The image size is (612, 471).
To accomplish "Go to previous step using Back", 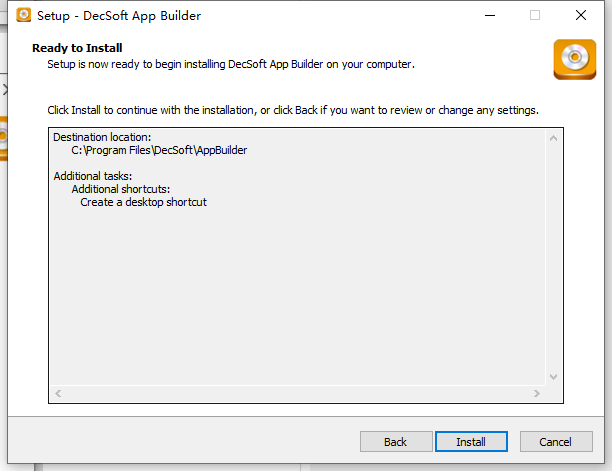I will [396, 442].
